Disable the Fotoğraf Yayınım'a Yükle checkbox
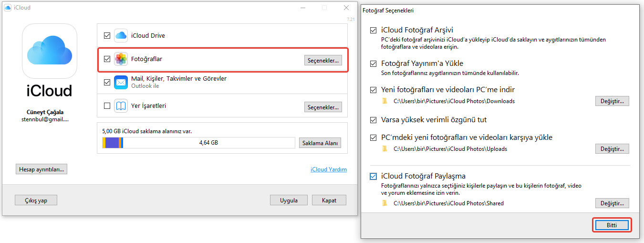 [x=373, y=63]
